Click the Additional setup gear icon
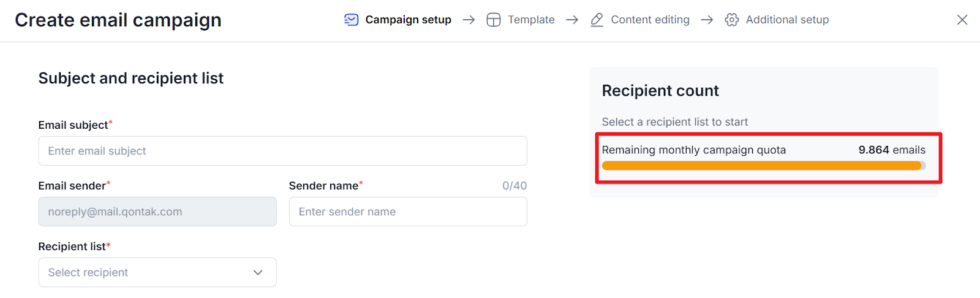This screenshot has height=298, width=980. click(x=731, y=20)
